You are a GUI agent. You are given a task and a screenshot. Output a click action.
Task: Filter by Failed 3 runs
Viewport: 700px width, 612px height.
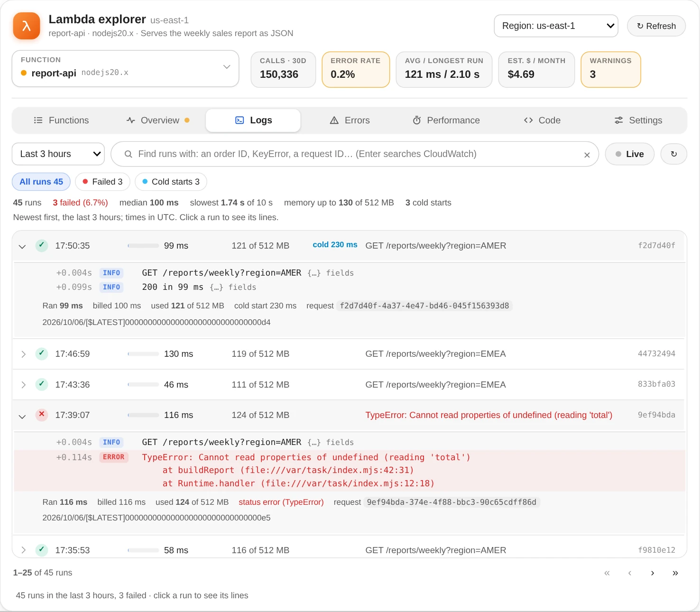102,182
